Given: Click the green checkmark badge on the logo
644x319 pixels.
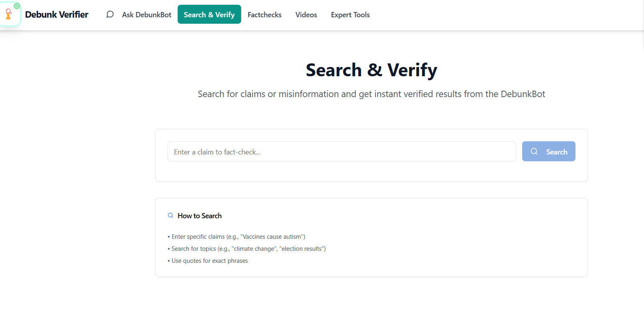Looking at the screenshot, I should click(x=17, y=6).
